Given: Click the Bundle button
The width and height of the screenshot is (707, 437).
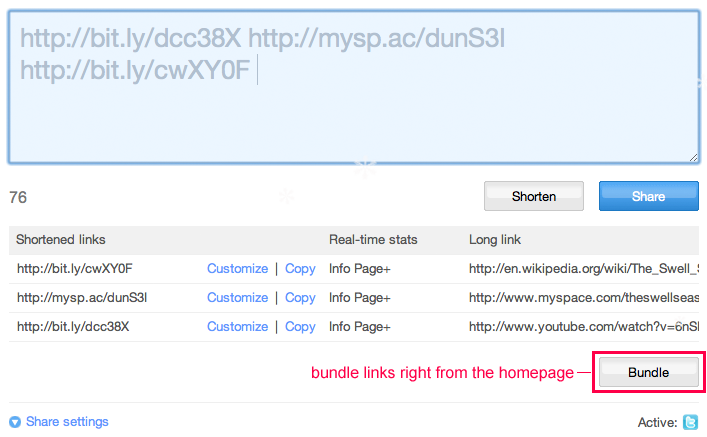Looking at the screenshot, I should click(648, 372).
